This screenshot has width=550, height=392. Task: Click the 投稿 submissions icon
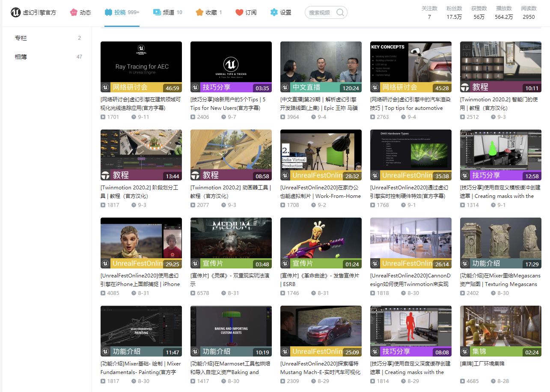(x=109, y=12)
